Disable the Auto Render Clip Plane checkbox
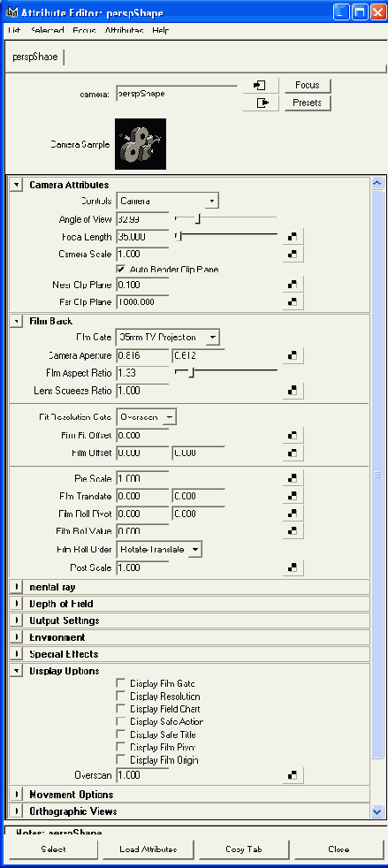The height and width of the screenshot is (868, 388). point(121,269)
